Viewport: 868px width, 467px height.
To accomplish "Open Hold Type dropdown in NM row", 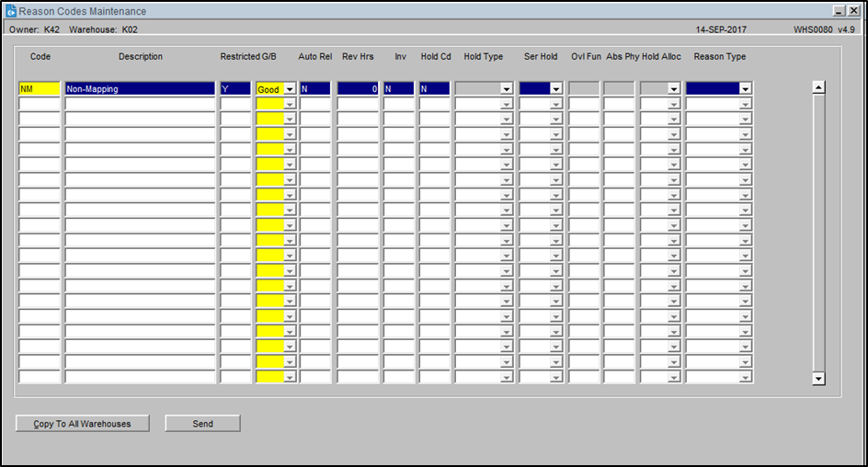I will [506, 88].
